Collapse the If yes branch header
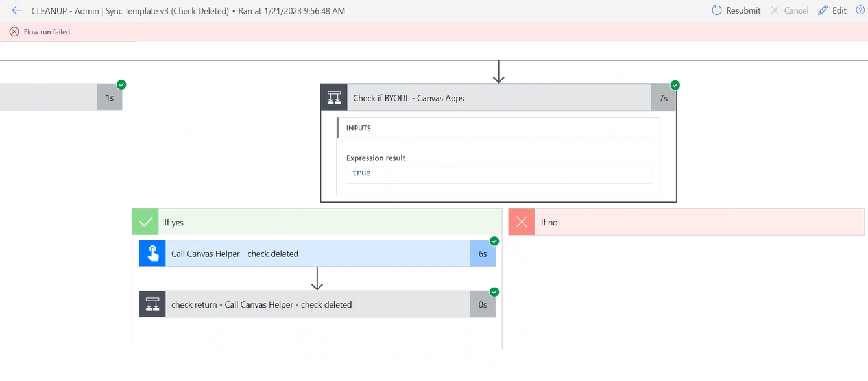Viewport: 868px width, 381px height. pos(317,222)
